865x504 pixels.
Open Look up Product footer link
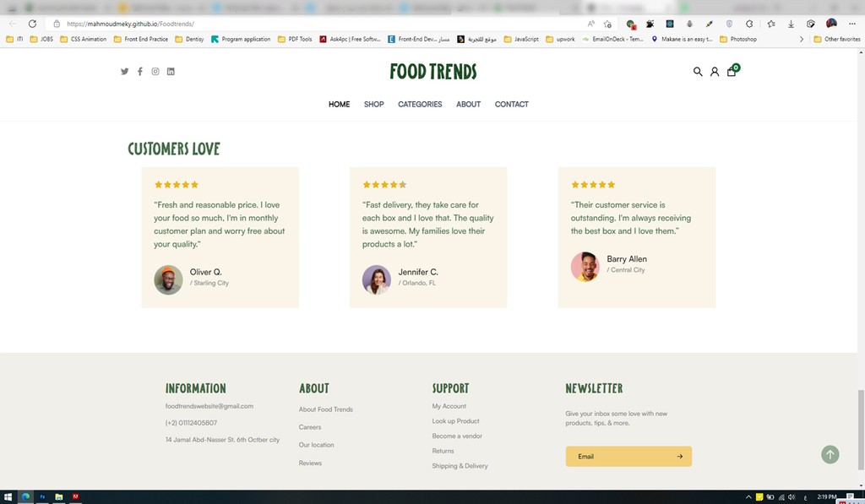(x=455, y=420)
